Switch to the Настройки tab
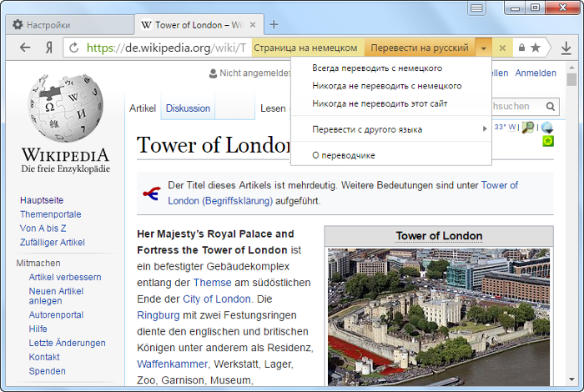Viewport: 584px width, 392px height. 70,25
